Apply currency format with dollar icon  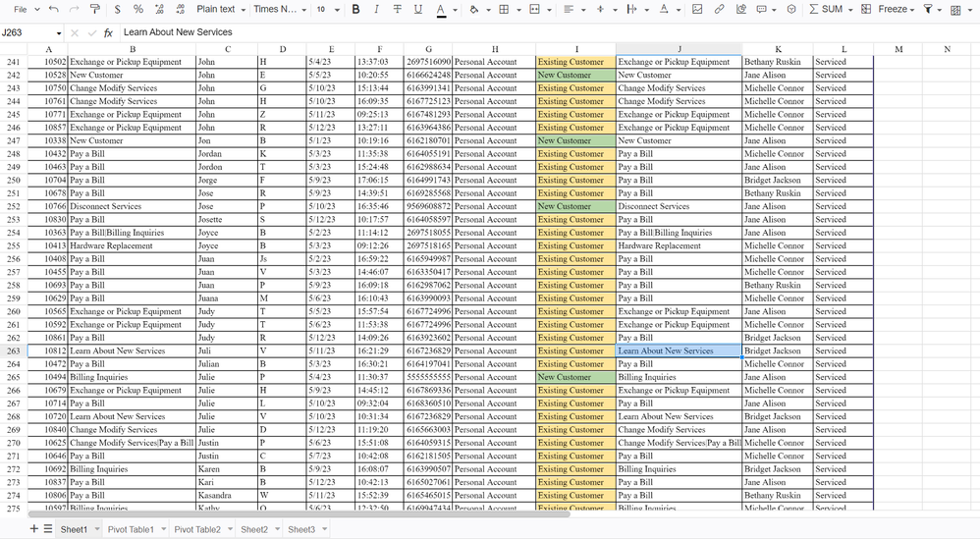pos(118,9)
